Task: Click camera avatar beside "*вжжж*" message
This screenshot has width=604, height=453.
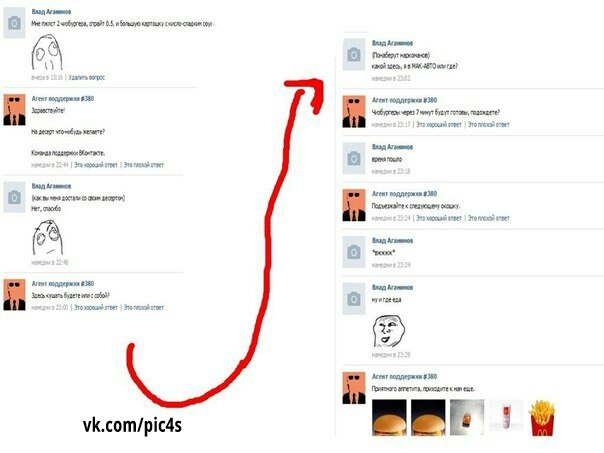Action: point(354,252)
